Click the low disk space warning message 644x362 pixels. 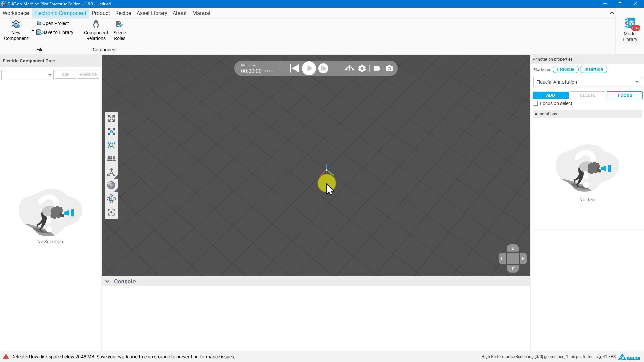123,357
